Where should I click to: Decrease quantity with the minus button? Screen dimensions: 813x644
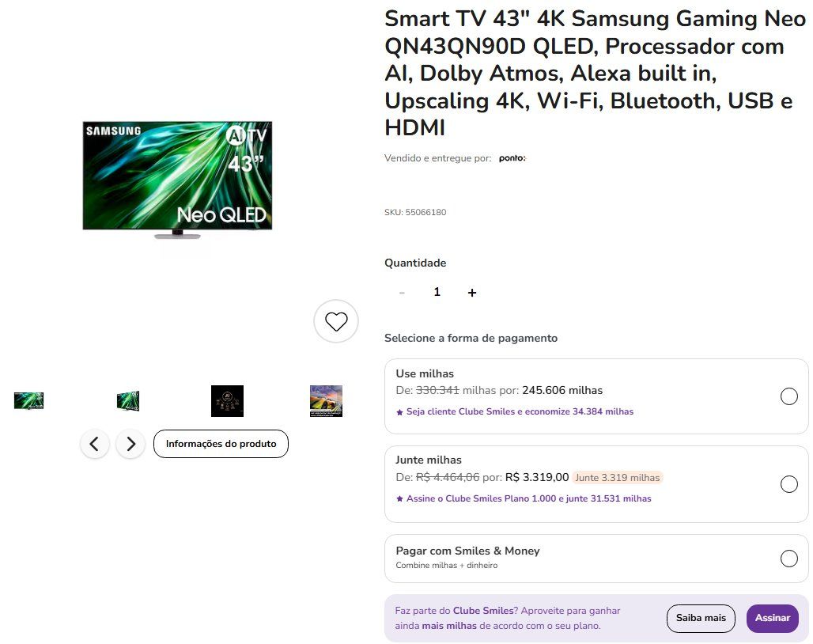click(402, 293)
